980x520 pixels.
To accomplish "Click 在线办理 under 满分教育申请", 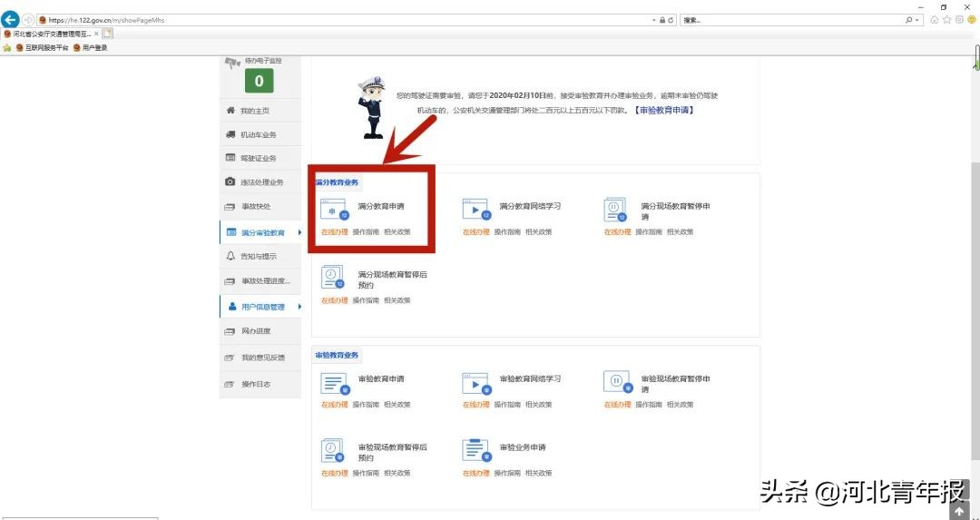I will coord(334,232).
